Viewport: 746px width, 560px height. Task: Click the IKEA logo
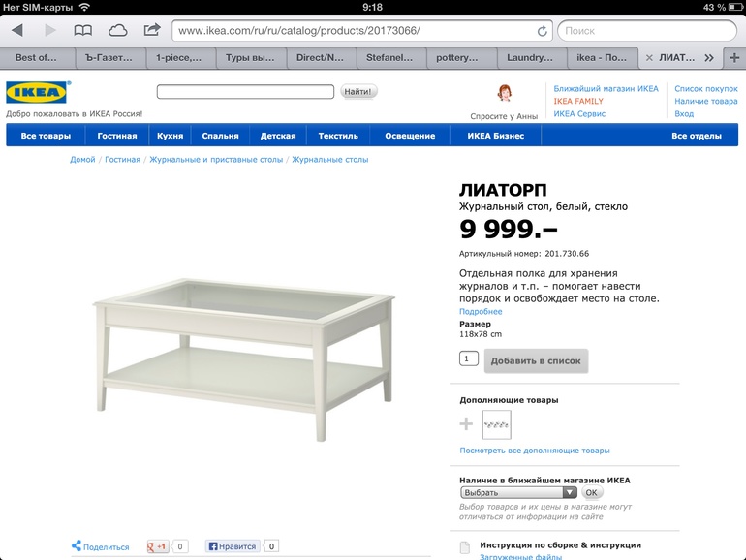tap(37, 92)
